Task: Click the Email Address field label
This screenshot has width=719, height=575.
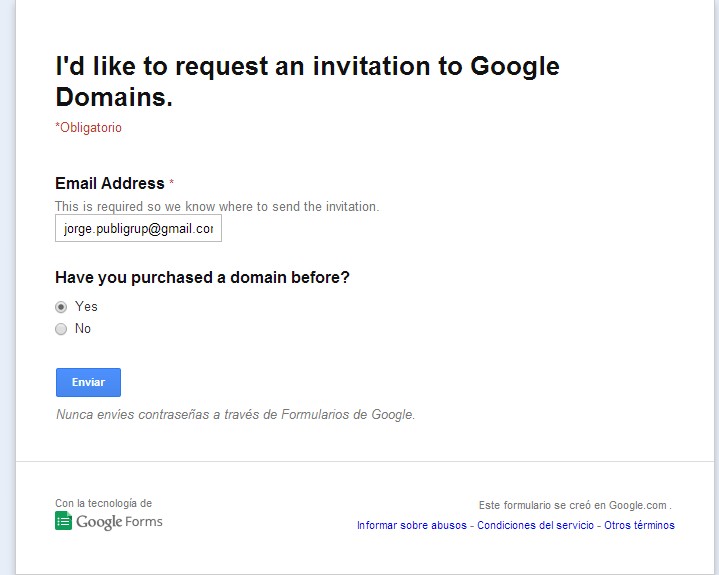Action: point(110,183)
